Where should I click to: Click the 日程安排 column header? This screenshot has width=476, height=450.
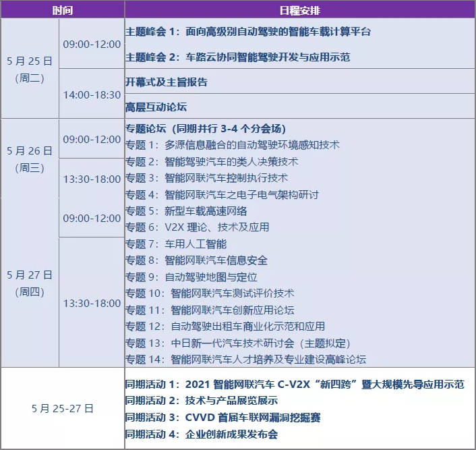[299, 10]
